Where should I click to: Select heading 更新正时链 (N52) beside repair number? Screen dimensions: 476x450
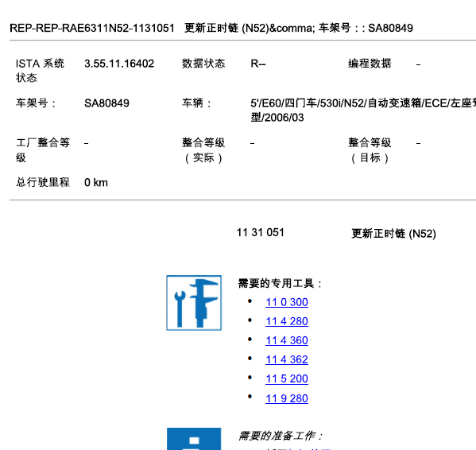(x=393, y=234)
